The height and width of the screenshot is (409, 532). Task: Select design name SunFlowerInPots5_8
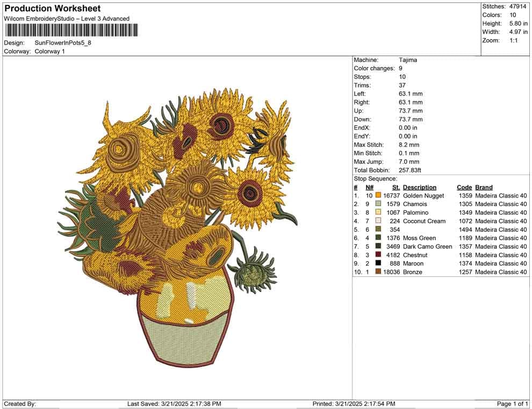pyautogui.click(x=63, y=43)
